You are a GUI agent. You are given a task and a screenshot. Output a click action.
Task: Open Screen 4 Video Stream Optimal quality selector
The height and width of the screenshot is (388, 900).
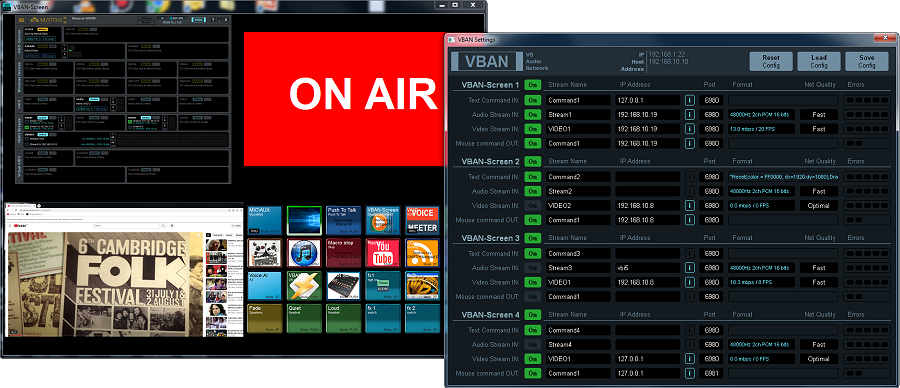pos(818,359)
